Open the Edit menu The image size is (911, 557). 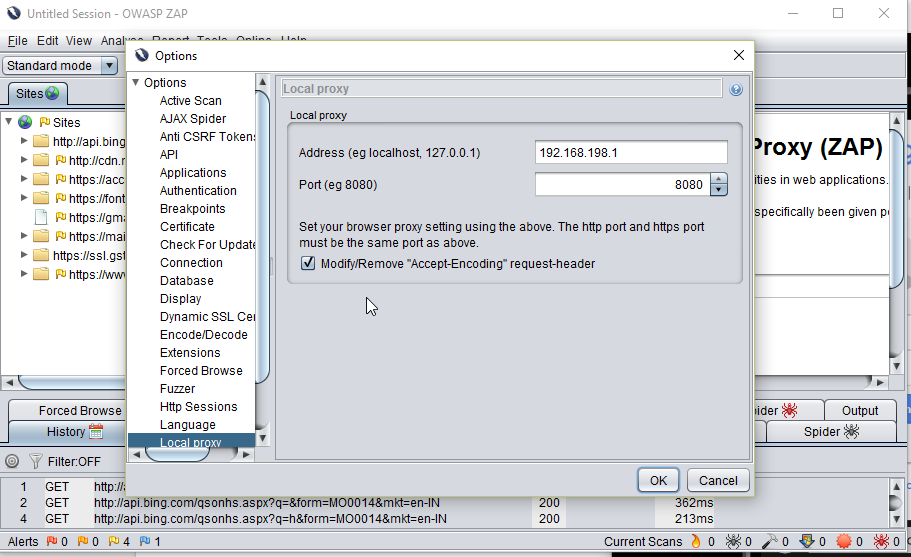48,41
